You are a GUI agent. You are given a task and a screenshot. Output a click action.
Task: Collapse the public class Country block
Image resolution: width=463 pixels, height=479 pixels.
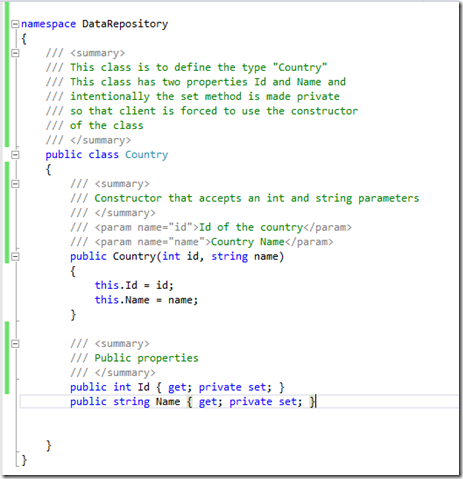pyautogui.click(x=15, y=155)
